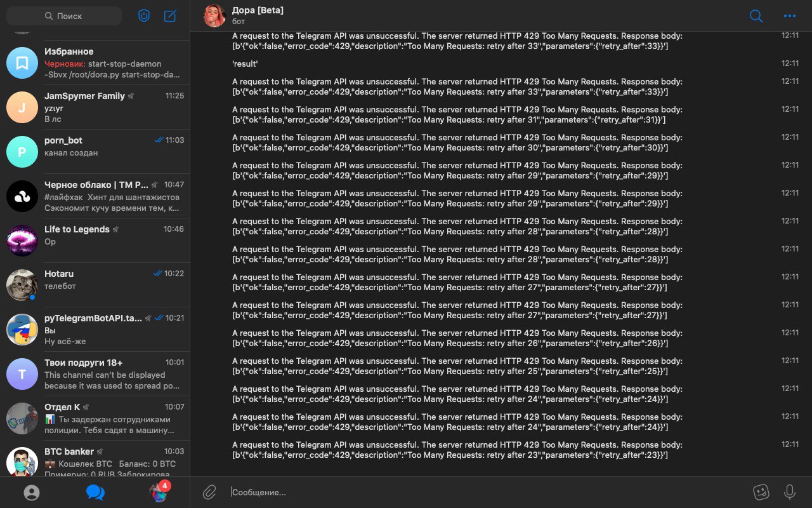Open the porn_bot chat

tap(95, 152)
